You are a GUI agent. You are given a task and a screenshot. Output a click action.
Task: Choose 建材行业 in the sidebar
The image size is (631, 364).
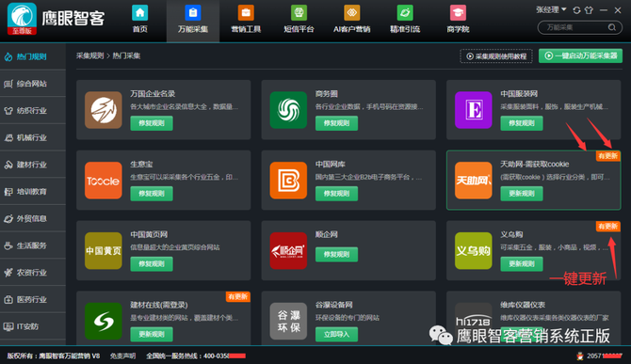point(33,165)
